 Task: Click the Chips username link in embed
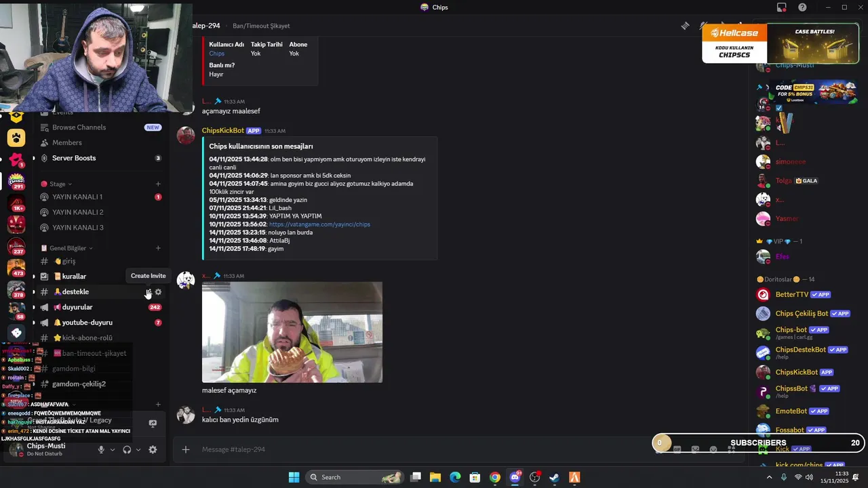[x=216, y=54]
